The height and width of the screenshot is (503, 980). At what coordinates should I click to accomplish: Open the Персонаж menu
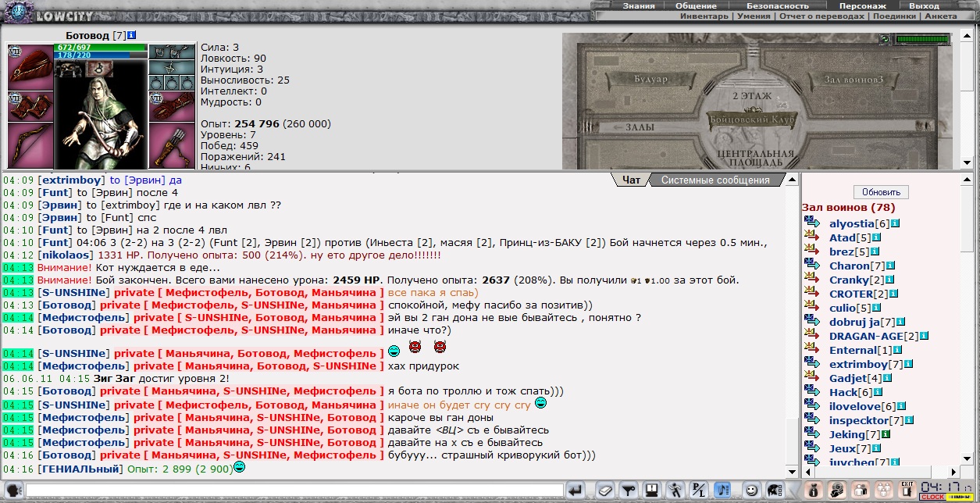point(862,5)
